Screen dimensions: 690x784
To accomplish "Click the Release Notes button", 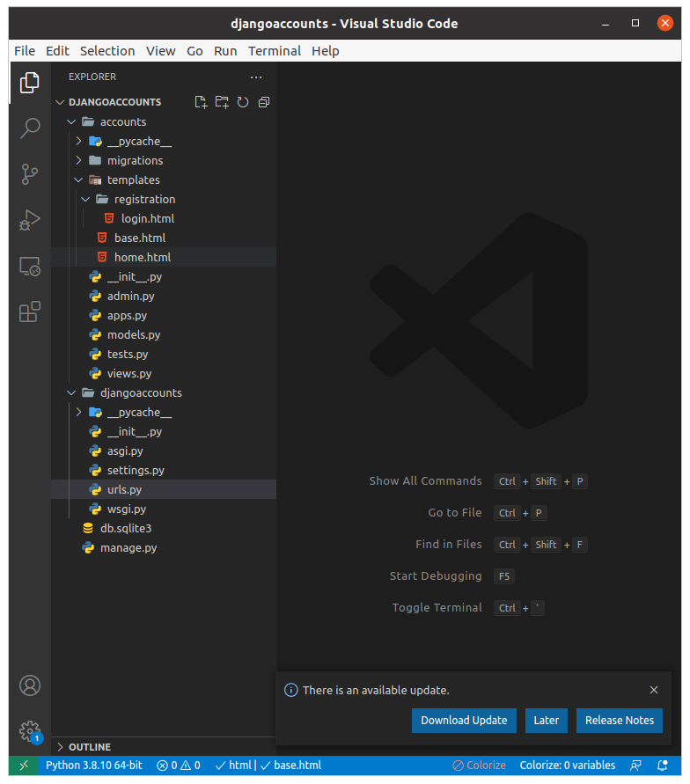I will pos(620,721).
